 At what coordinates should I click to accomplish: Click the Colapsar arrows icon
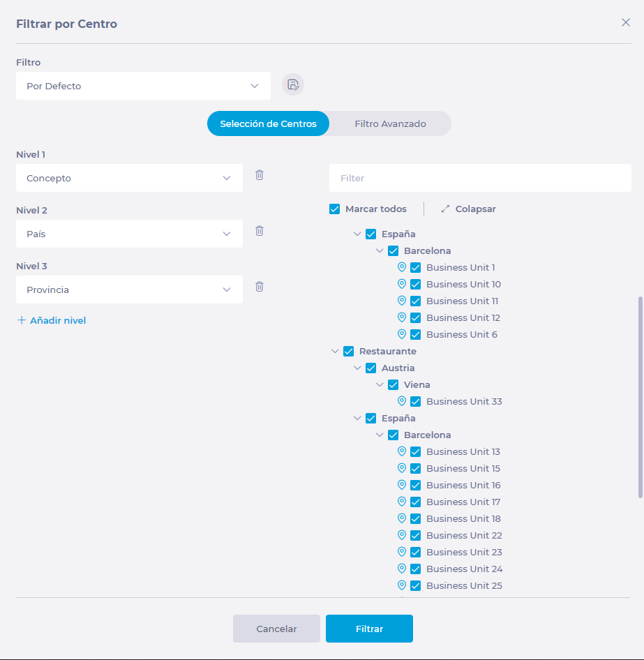[445, 209]
